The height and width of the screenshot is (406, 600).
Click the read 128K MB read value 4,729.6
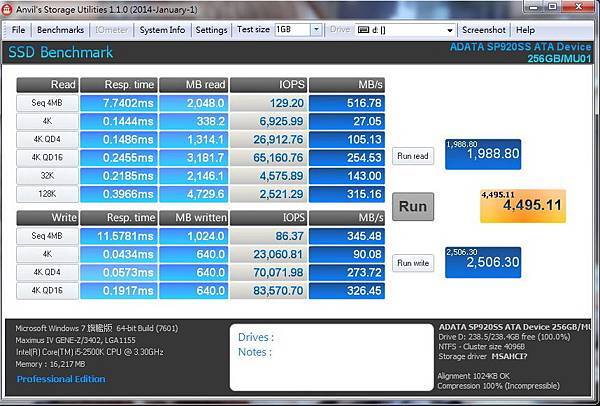[194, 194]
